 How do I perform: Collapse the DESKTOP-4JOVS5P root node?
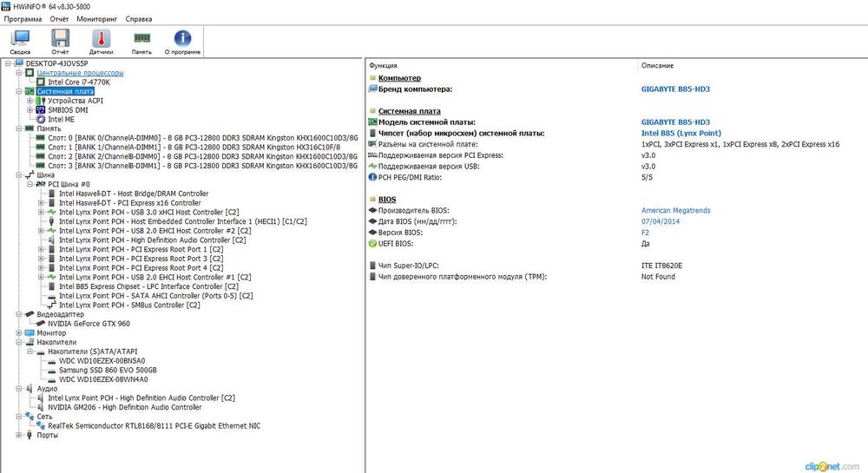8,63
